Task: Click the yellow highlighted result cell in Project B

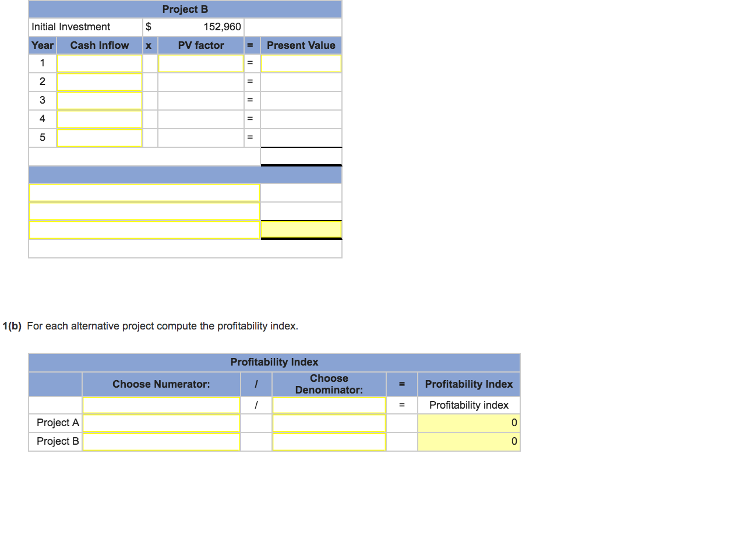Action: coord(301,230)
